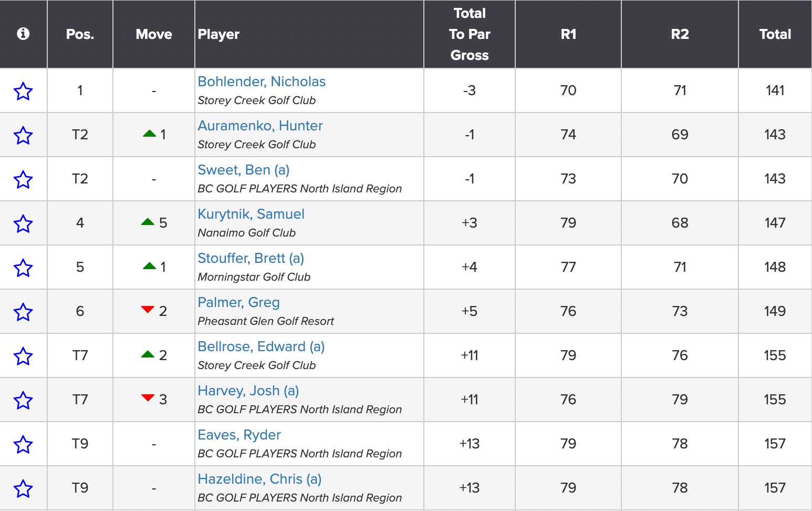Click the info icon in table header

click(x=23, y=34)
